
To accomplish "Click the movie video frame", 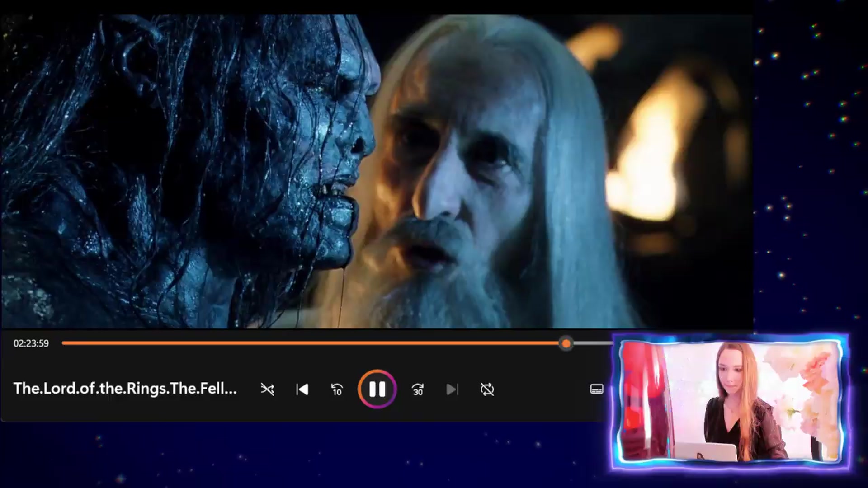I will coord(377,171).
